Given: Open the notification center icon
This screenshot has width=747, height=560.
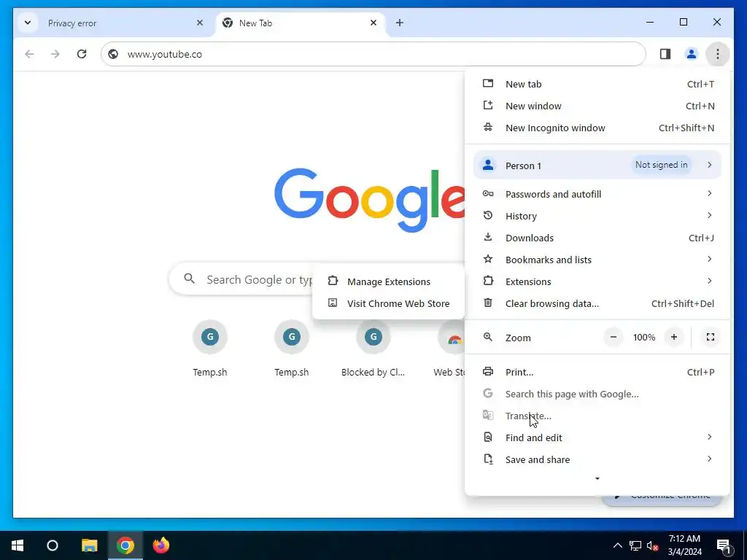Looking at the screenshot, I should pos(724,545).
